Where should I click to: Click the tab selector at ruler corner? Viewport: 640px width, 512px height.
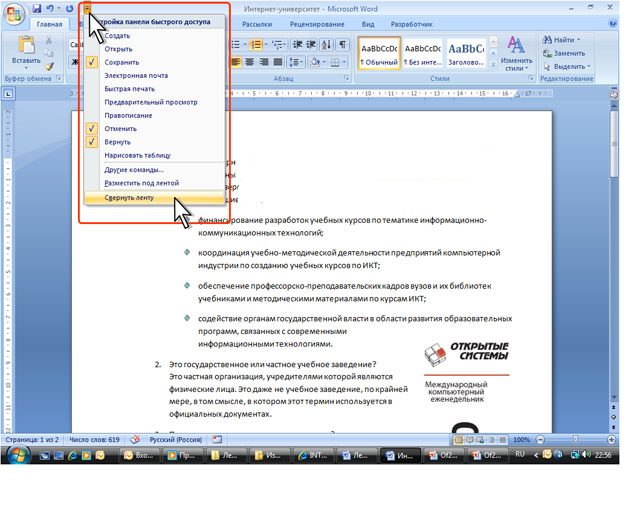click(8, 94)
